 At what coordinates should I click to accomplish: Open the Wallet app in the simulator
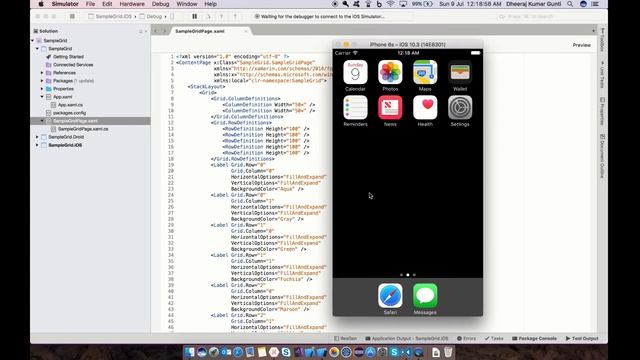pyautogui.click(x=460, y=72)
